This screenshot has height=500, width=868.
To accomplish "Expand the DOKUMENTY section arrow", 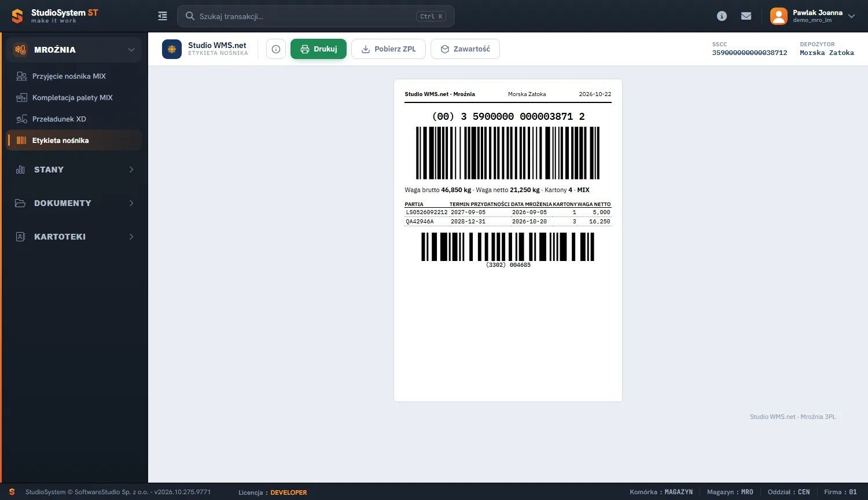I will pyautogui.click(x=131, y=203).
